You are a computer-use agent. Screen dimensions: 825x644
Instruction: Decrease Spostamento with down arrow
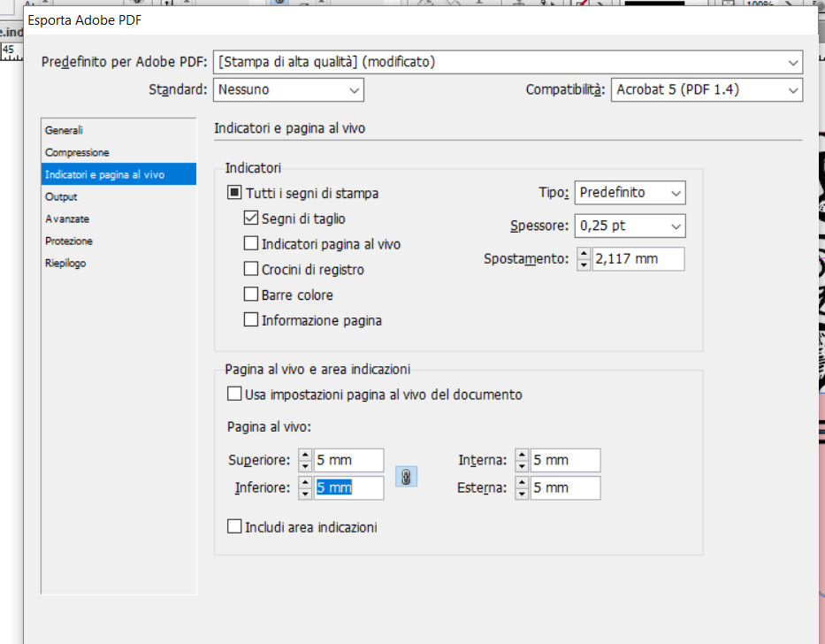tap(584, 264)
